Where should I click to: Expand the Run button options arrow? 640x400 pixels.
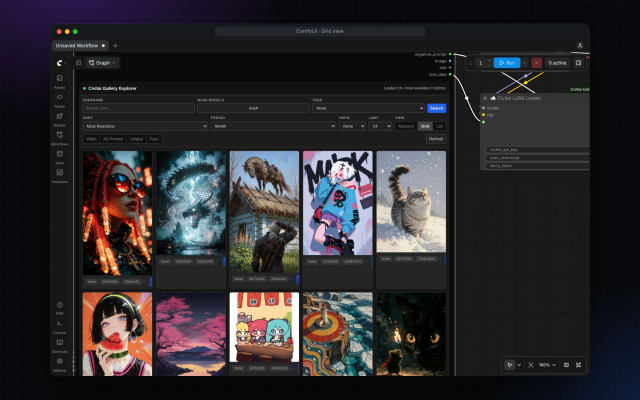[x=525, y=63]
